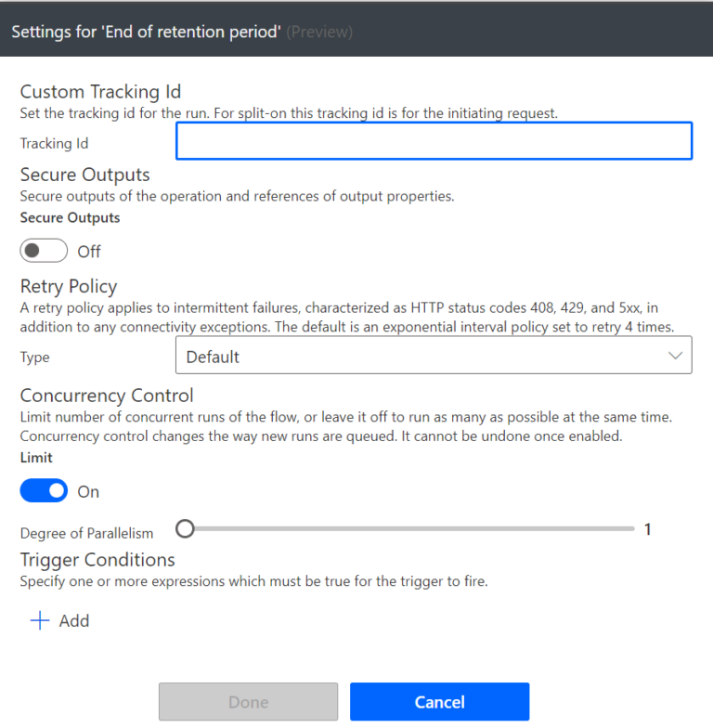This screenshot has height=728, width=713.
Task: Click the Retry Policy dropdown chevron arrow
Action: [676, 356]
